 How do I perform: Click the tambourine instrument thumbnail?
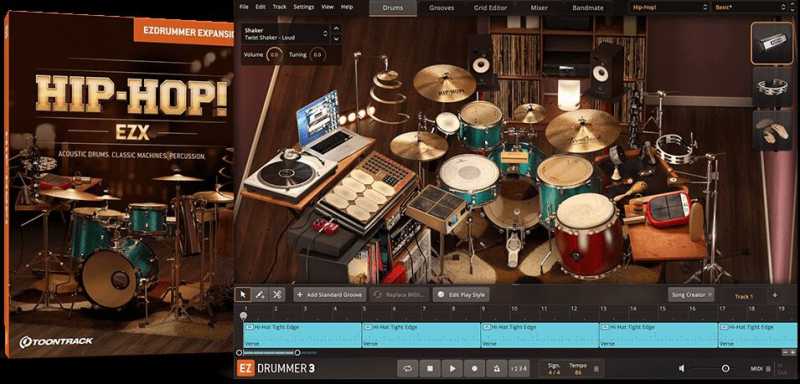coord(772,88)
